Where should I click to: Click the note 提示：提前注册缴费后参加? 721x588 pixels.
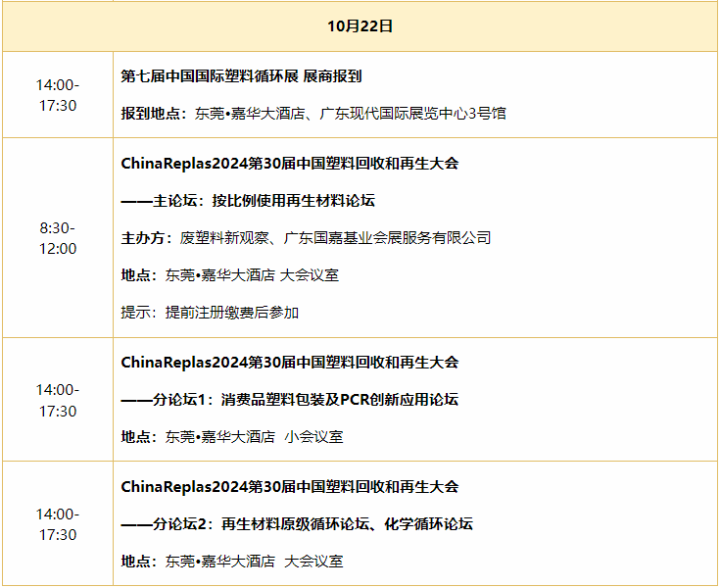point(211,313)
